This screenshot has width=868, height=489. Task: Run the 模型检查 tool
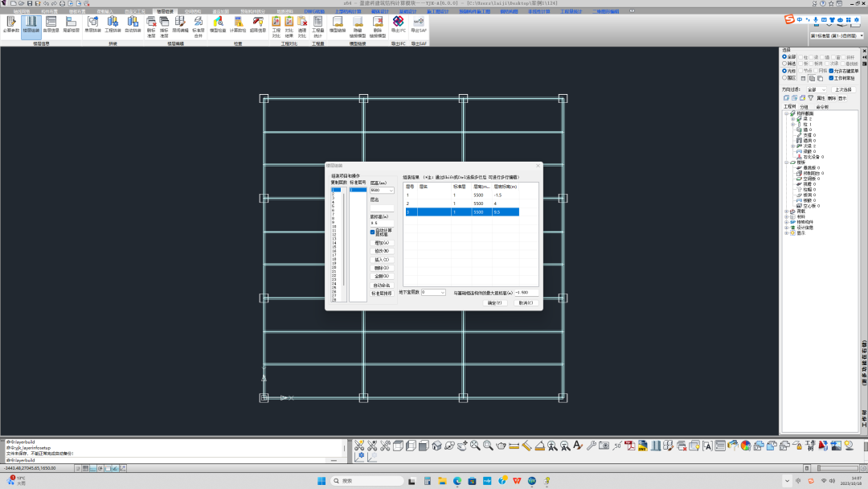click(x=218, y=26)
